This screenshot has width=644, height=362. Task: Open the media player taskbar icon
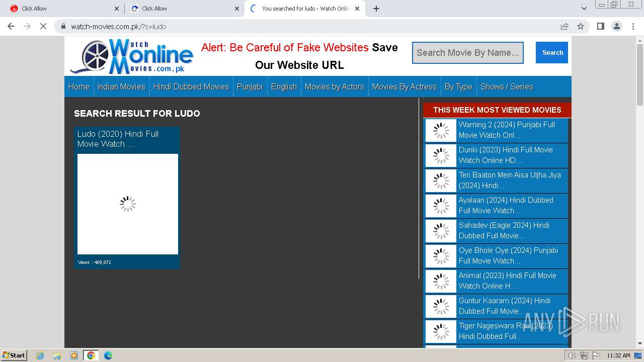tap(74, 355)
